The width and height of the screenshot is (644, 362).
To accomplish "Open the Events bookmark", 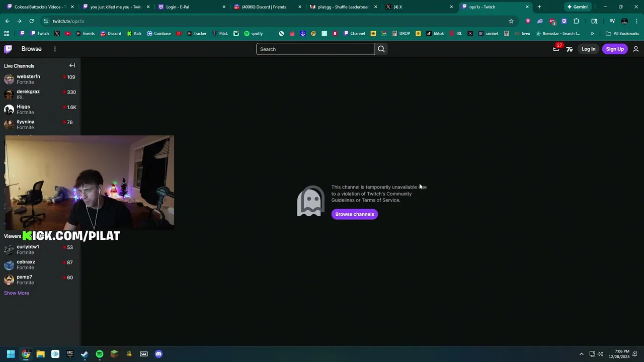I will (x=85, y=33).
